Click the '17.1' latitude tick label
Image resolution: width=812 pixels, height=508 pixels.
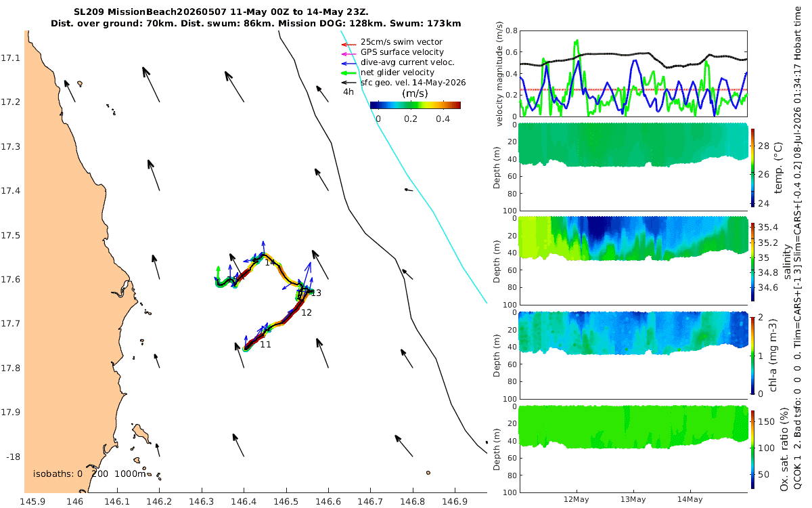[x=12, y=58]
